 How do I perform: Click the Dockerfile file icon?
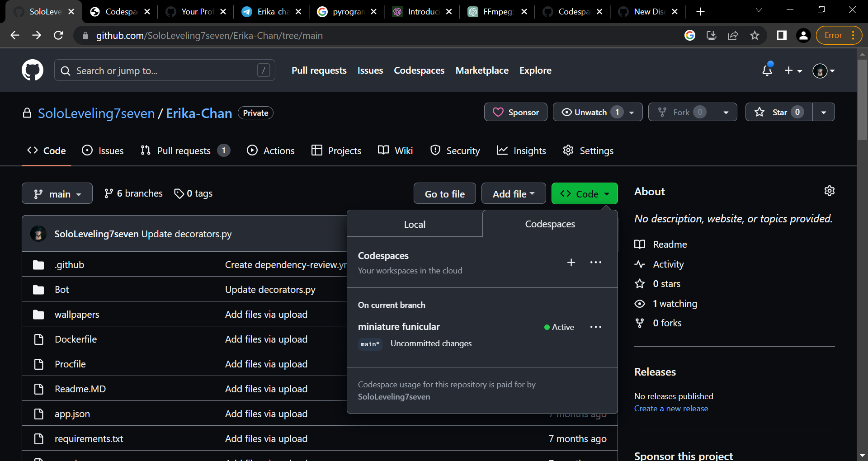pos(39,339)
